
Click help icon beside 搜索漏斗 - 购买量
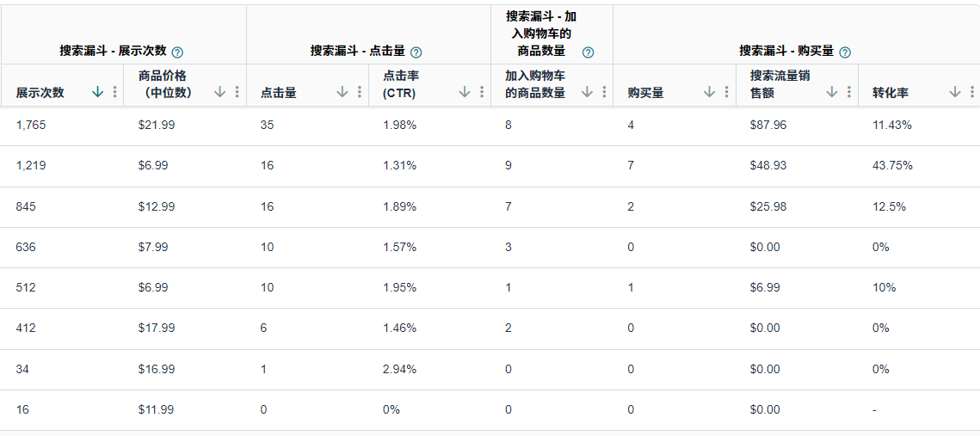pos(845,52)
